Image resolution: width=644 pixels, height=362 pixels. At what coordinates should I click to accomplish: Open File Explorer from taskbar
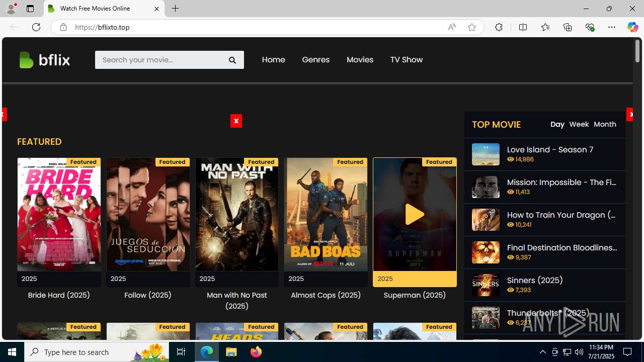pyautogui.click(x=231, y=352)
